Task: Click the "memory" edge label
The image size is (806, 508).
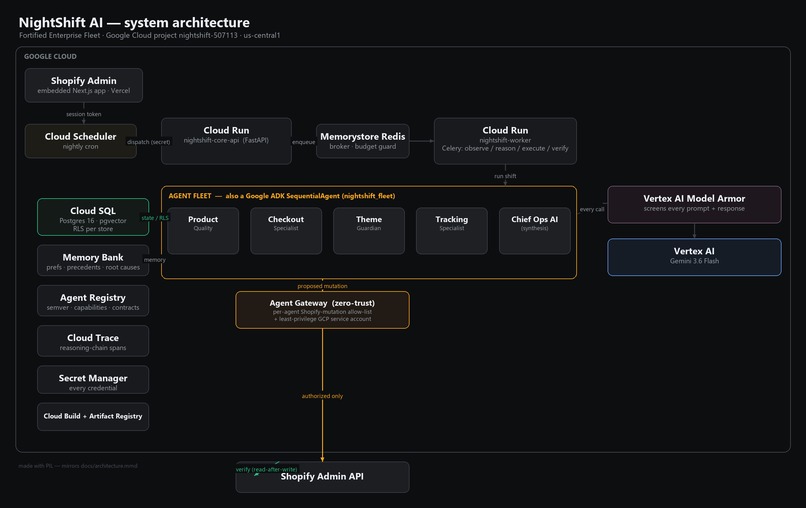Action: click(x=155, y=260)
